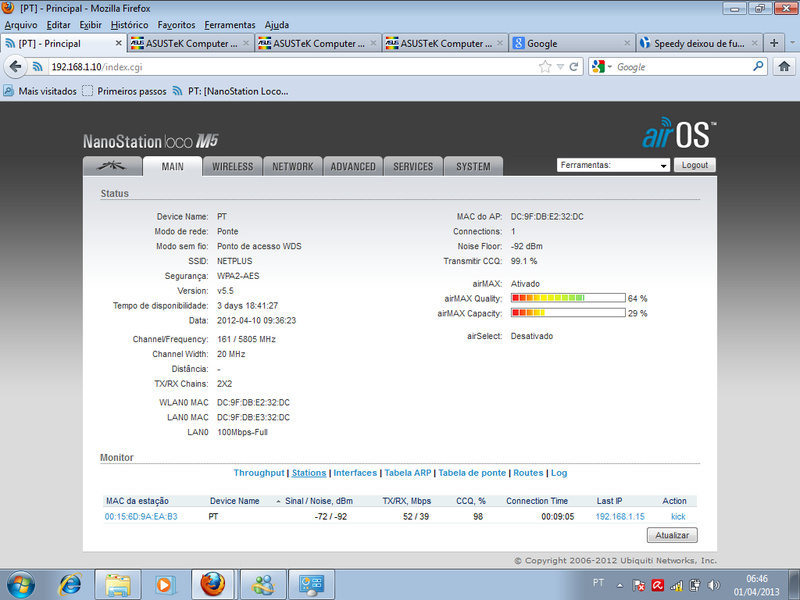
Task: Launch Internet Explorer from taskbar
Action: [70, 584]
